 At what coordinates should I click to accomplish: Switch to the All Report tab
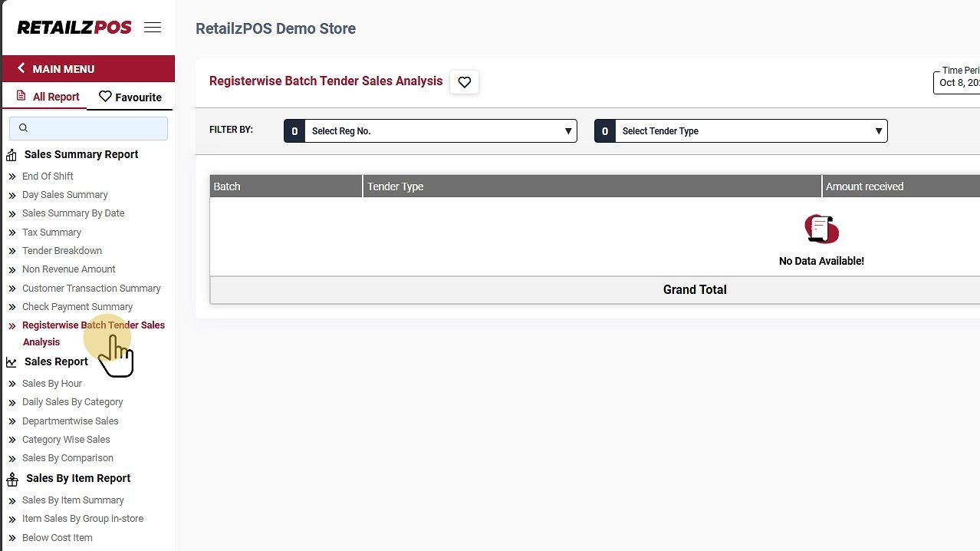(48, 97)
